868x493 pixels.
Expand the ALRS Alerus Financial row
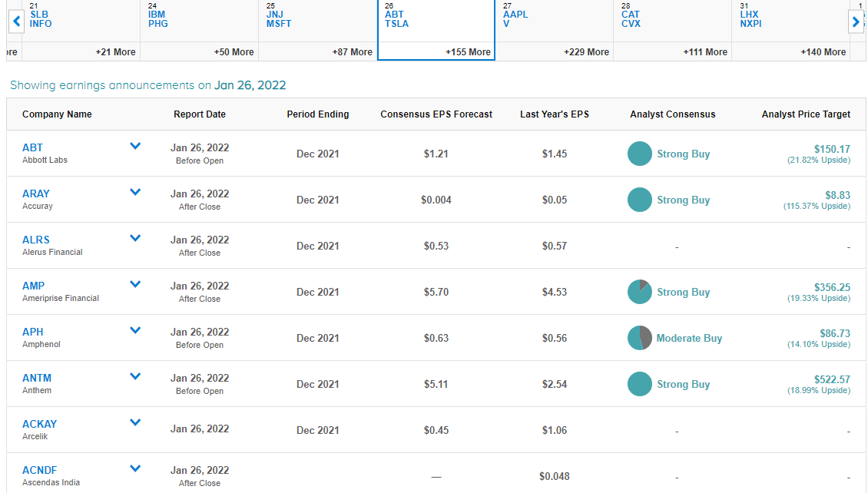click(x=135, y=238)
